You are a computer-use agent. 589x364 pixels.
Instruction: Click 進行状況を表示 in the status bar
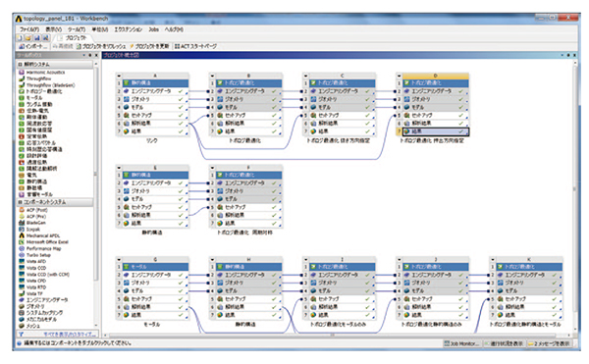click(505, 343)
